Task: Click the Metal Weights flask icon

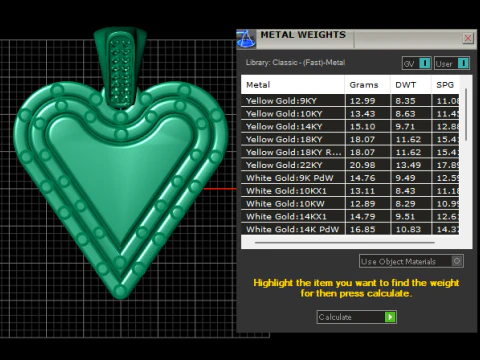Action: [246, 39]
